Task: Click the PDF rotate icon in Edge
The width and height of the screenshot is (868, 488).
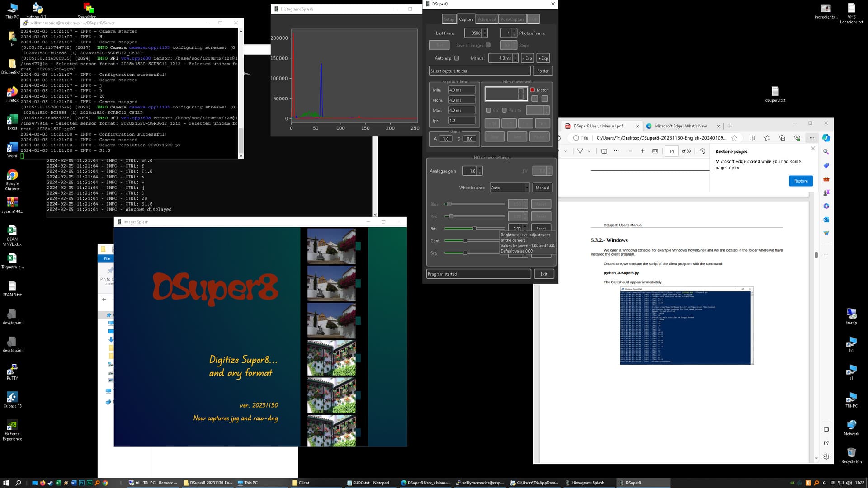Action: point(702,151)
